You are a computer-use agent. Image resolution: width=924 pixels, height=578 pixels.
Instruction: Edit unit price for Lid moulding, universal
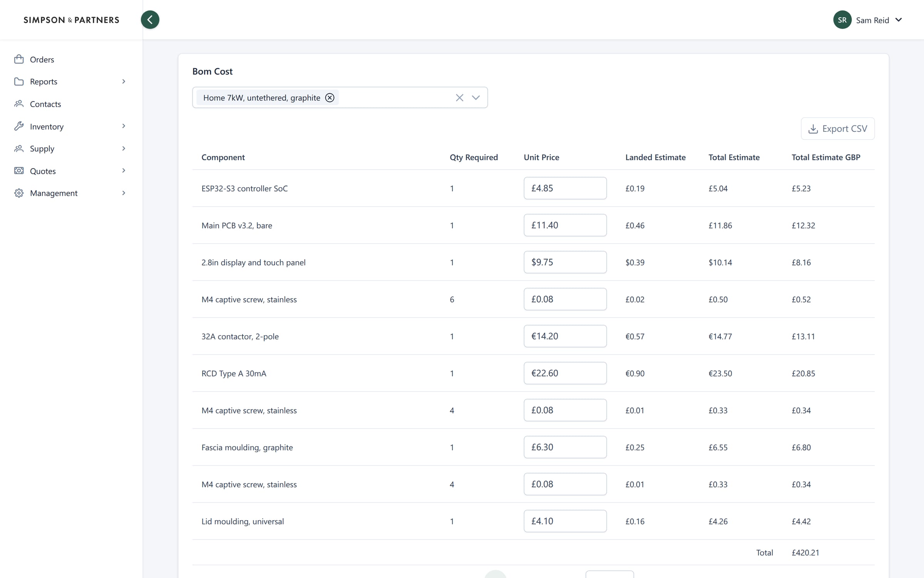point(565,521)
